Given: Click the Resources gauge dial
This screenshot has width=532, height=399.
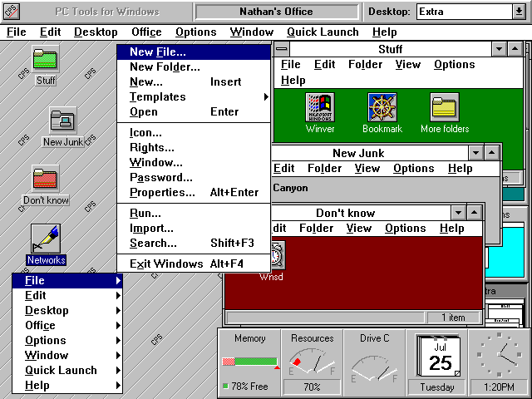Looking at the screenshot, I should [312, 362].
